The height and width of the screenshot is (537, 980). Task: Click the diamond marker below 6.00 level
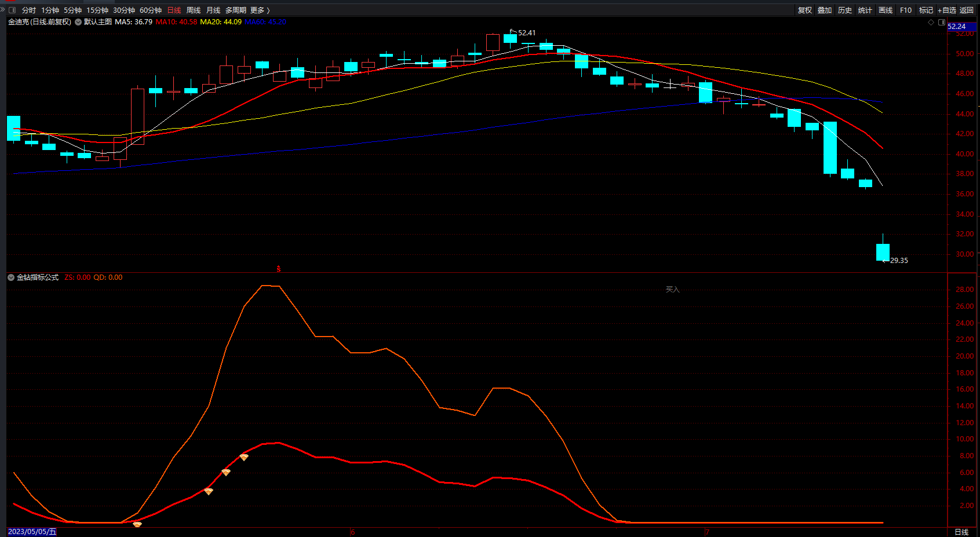209,491
